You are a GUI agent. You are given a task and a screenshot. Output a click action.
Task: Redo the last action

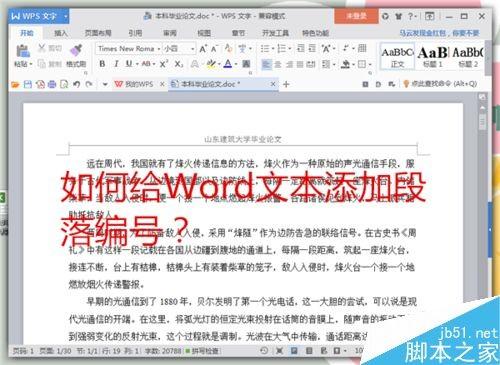[x=89, y=84]
